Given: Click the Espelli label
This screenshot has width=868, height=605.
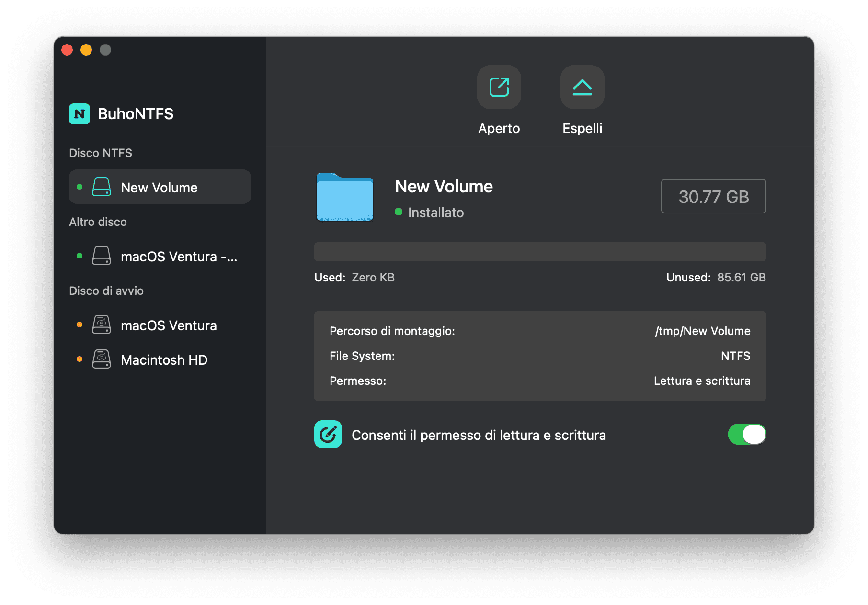Looking at the screenshot, I should pyautogui.click(x=582, y=128).
